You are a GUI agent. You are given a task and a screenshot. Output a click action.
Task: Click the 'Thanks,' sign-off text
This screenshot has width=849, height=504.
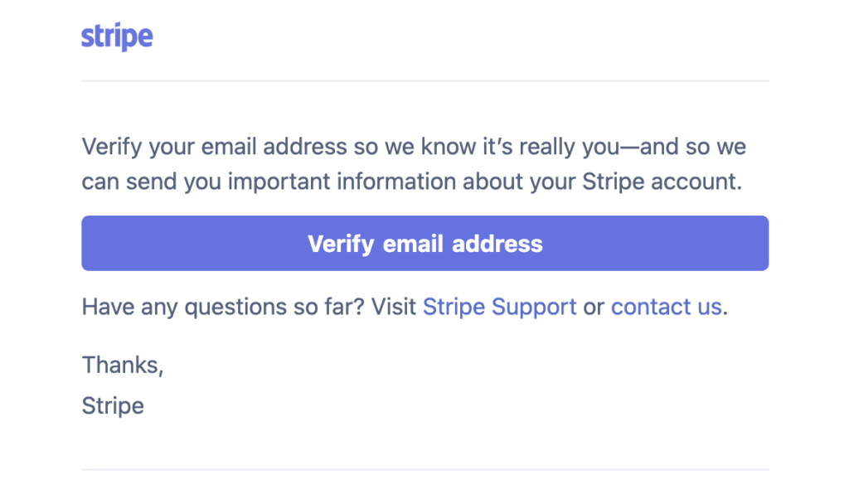(123, 365)
